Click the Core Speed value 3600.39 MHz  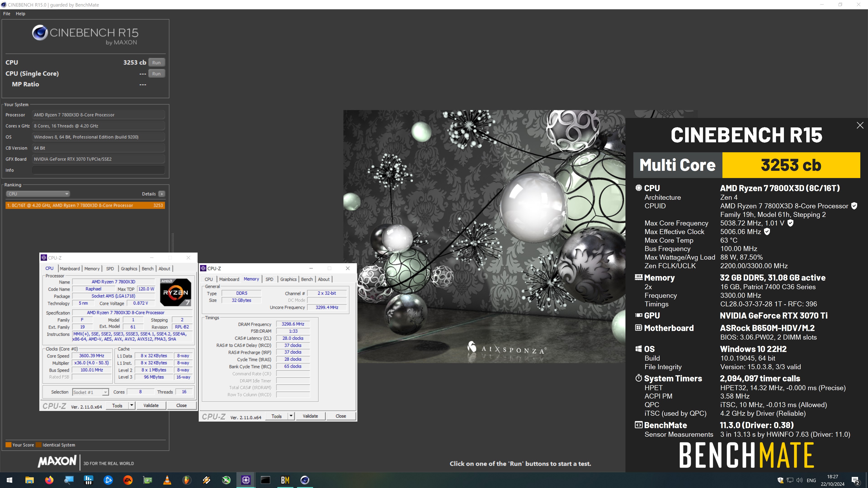92,356
